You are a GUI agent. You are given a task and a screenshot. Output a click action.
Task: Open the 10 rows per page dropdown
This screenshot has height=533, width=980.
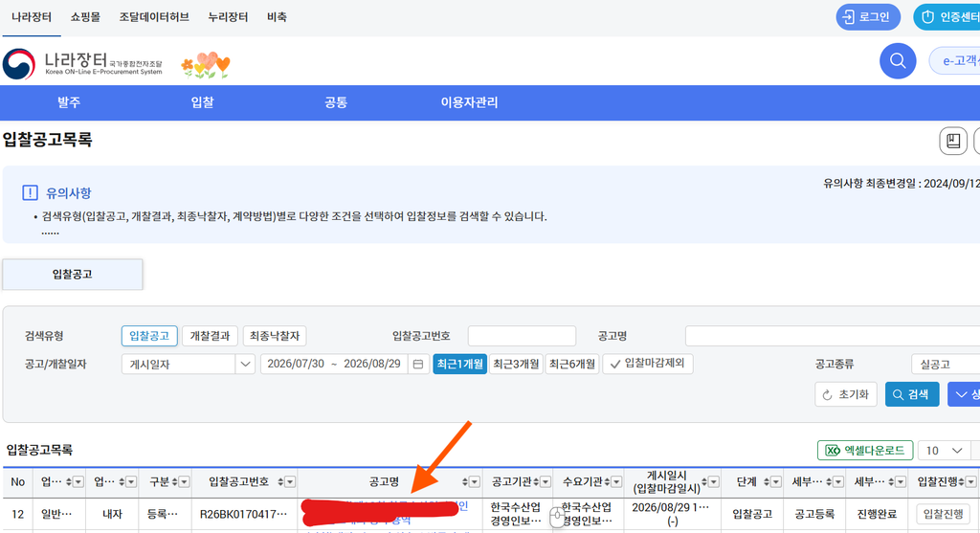tap(945, 451)
